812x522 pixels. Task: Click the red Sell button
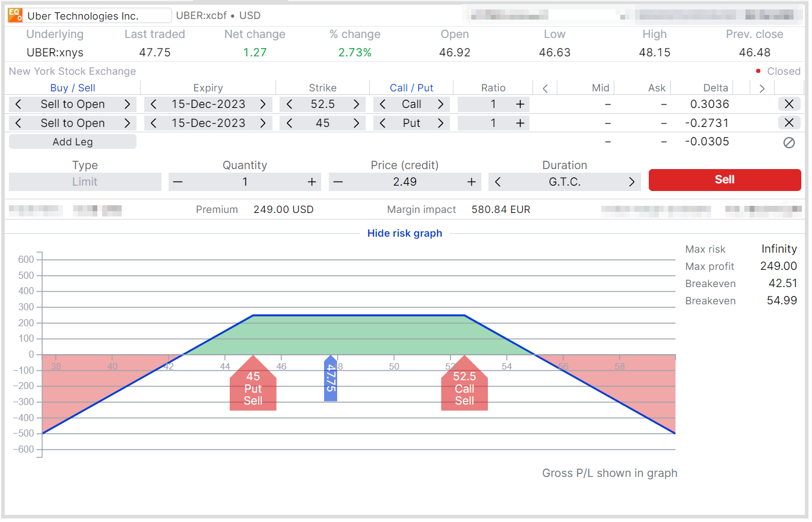[725, 180]
